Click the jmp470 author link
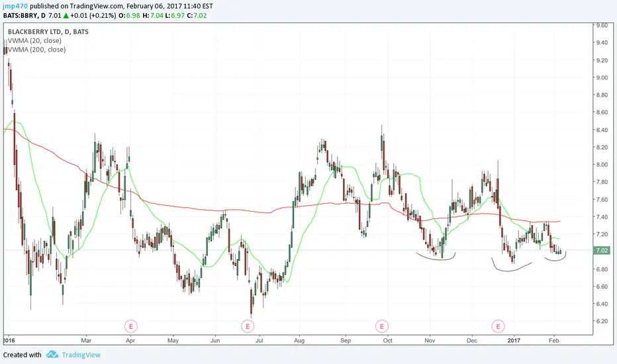The width and height of the screenshot is (617, 364). pyautogui.click(x=15, y=6)
